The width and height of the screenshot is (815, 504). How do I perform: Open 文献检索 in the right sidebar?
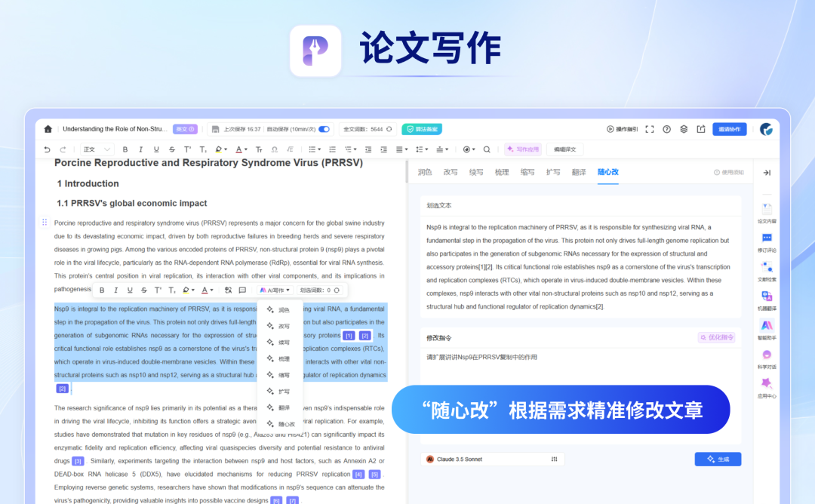coord(767,271)
